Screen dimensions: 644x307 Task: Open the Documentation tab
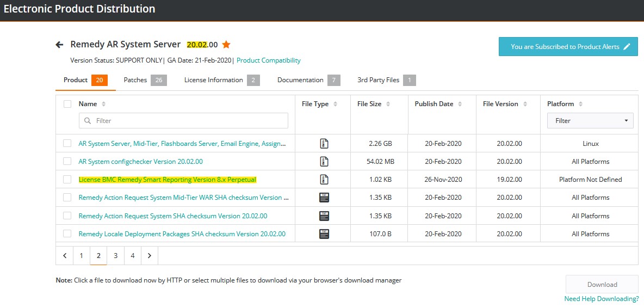coord(308,80)
